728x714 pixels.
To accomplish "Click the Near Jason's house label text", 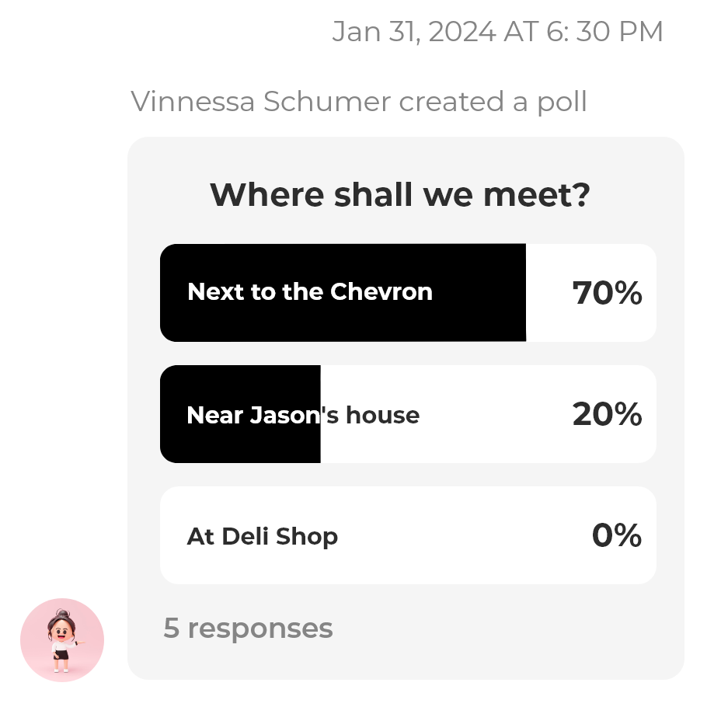I will pyautogui.click(x=303, y=415).
